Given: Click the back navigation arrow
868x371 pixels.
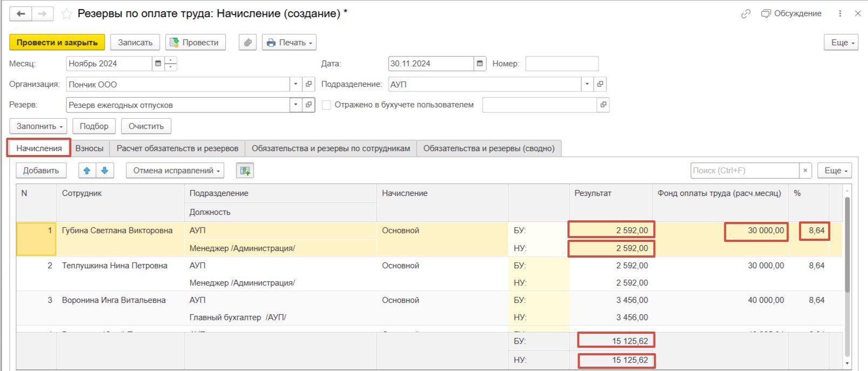Looking at the screenshot, I should (21, 14).
